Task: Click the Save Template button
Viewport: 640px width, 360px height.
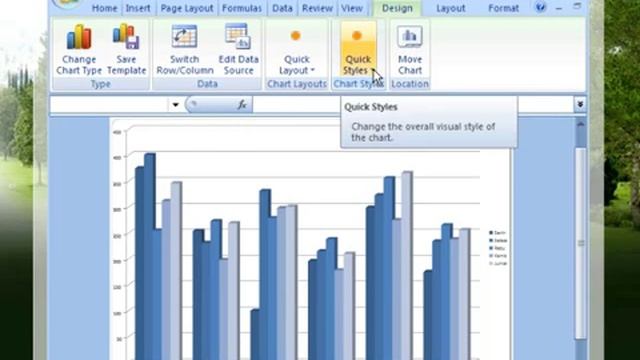Action: point(126,49)
